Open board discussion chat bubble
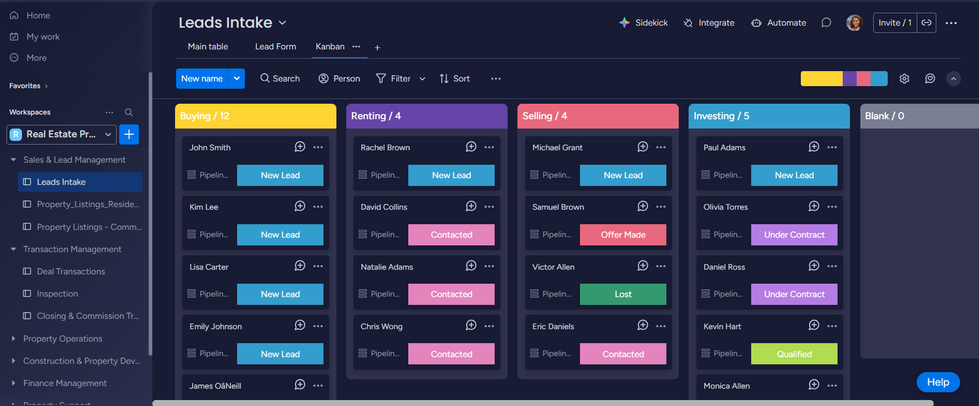Image resolution: width=979 pixels, height=406 pixels. point(826,22)
